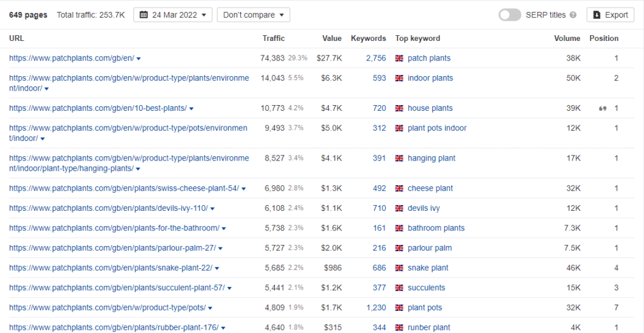Click the Total traffic: 253.7K label
Image resolution: width=644 pixels, height=333 pixels.
pyautogui.click(x=91, y=15)
